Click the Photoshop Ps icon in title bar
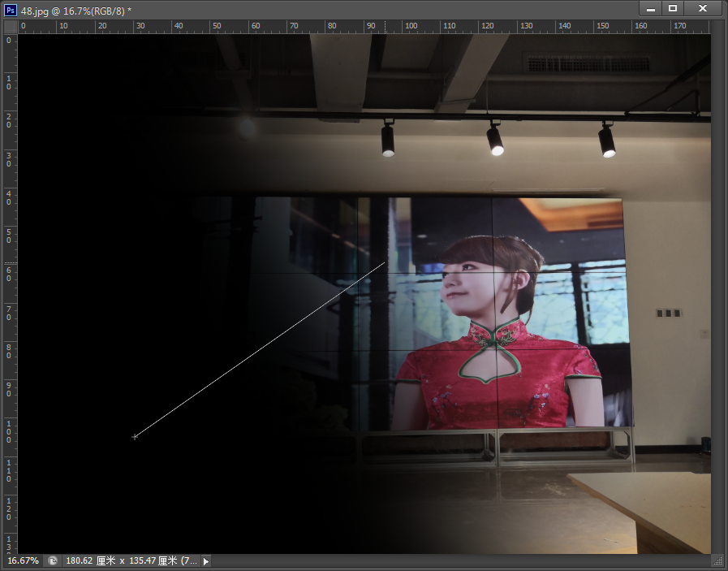This screenshot has height=571, width=728. tap(11, 11)
